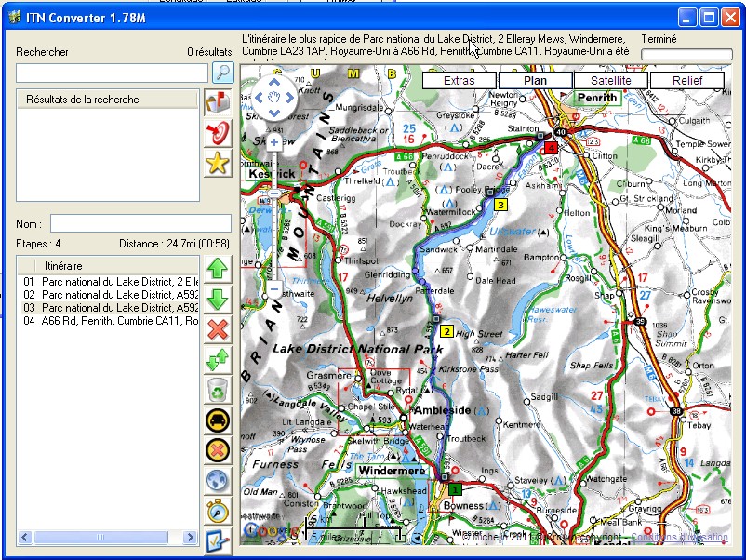746x560 pixels.
Task: Move selected step down with green arrow
Action: tap(218, 300)
